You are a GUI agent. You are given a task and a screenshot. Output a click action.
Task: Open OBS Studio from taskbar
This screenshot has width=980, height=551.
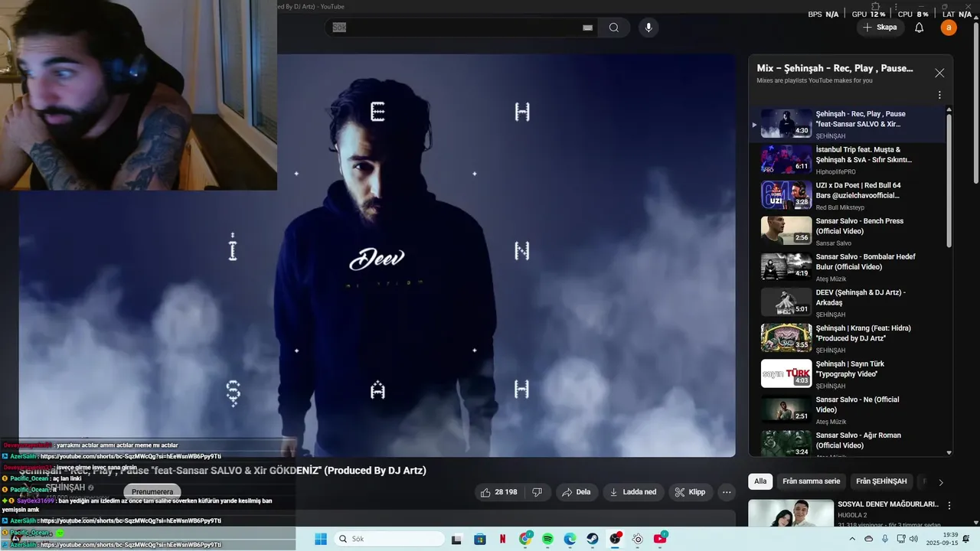coord(615,539)
